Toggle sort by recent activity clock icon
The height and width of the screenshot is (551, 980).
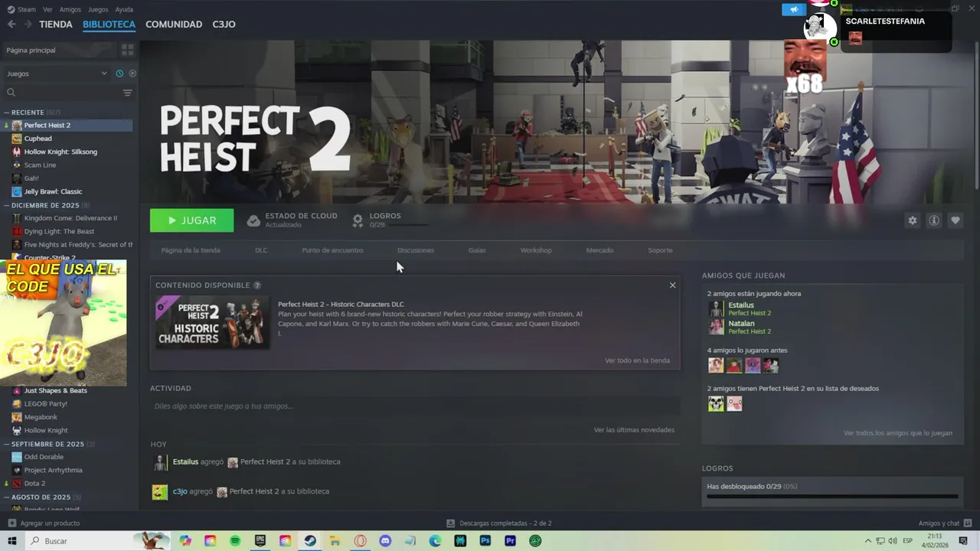(x=119, y=73)
